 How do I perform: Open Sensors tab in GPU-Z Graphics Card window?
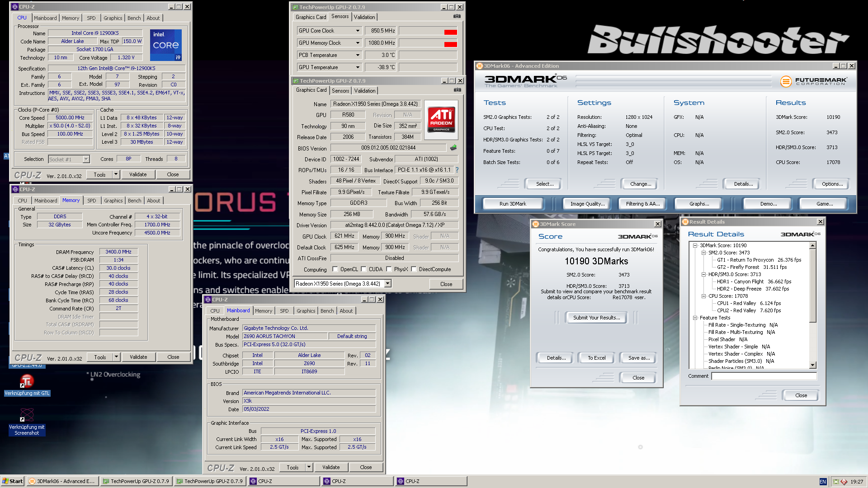click(340, 91)
